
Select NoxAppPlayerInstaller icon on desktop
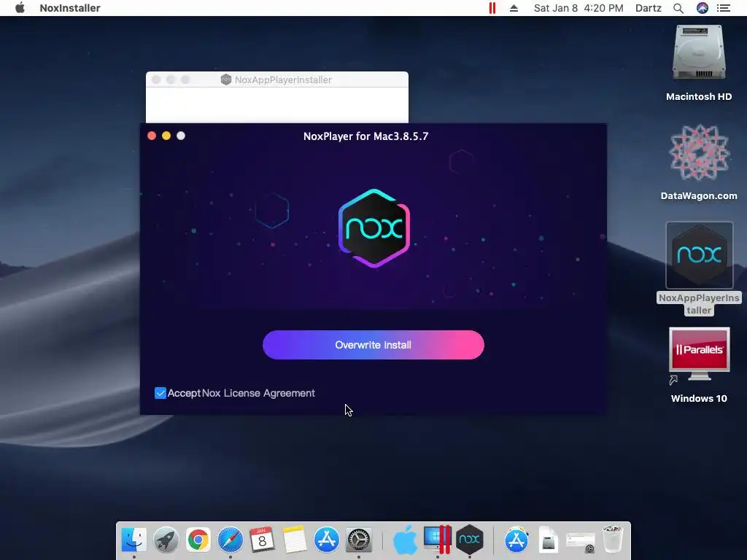699,268
